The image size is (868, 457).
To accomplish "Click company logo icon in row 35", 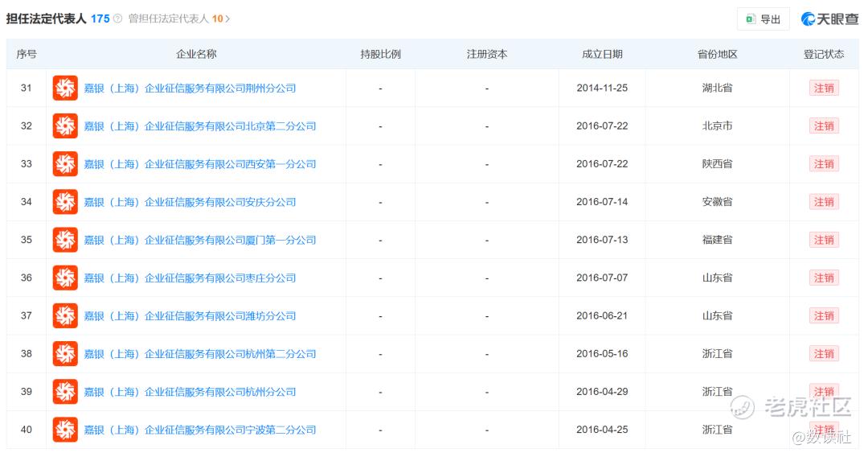I will pos(65,240).
